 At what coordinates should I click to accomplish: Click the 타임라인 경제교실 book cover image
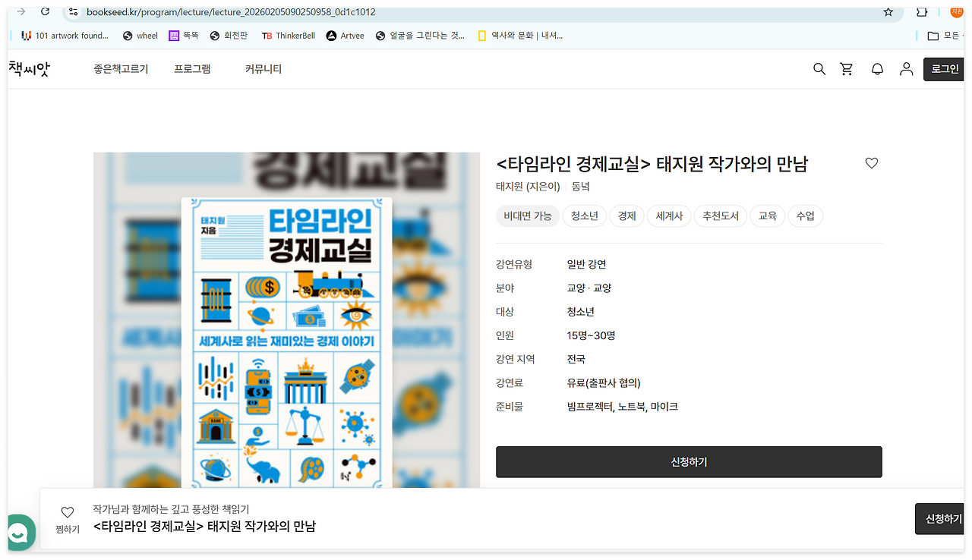(x=286, y=343)
